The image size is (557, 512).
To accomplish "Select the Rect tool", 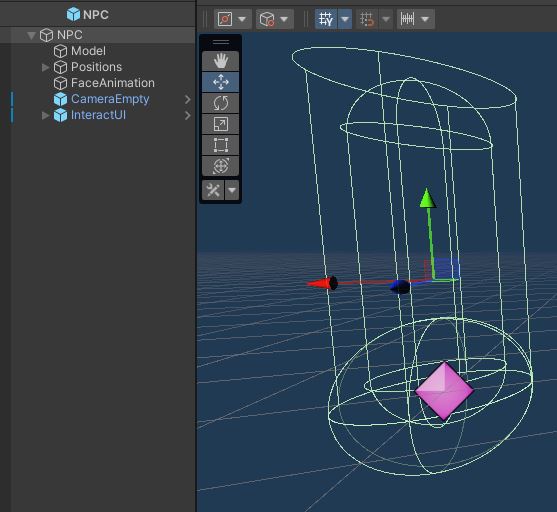I will pos(220,145).
